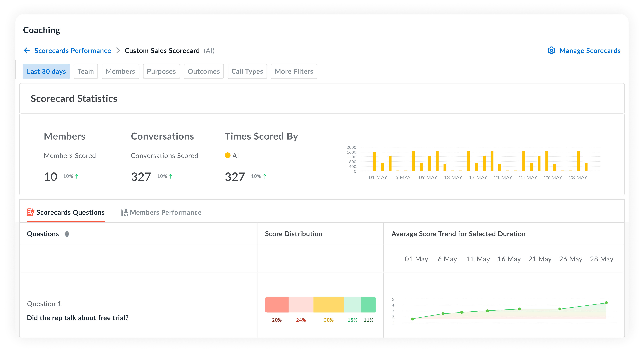Click the More Filters button
Screen dimensions: 644x352
(294, 71)
